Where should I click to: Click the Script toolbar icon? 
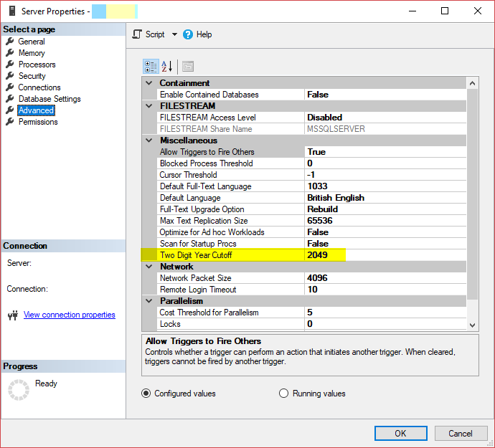coord(137,34)
